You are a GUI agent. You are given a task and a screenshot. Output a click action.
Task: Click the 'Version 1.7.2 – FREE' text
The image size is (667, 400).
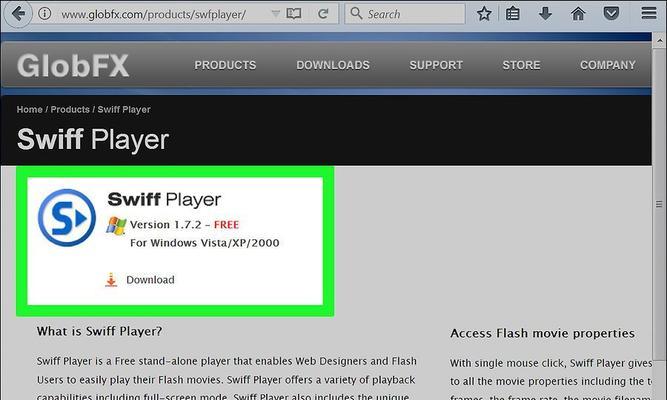184,225
